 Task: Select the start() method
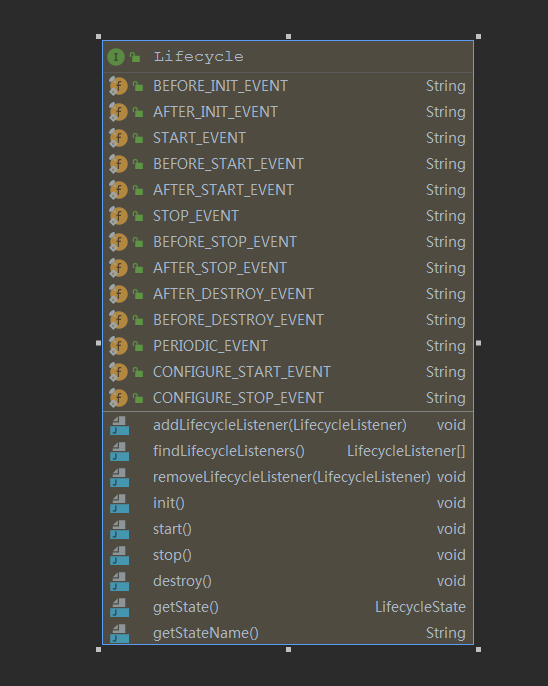pyautogui.click(x=172, y=529)
